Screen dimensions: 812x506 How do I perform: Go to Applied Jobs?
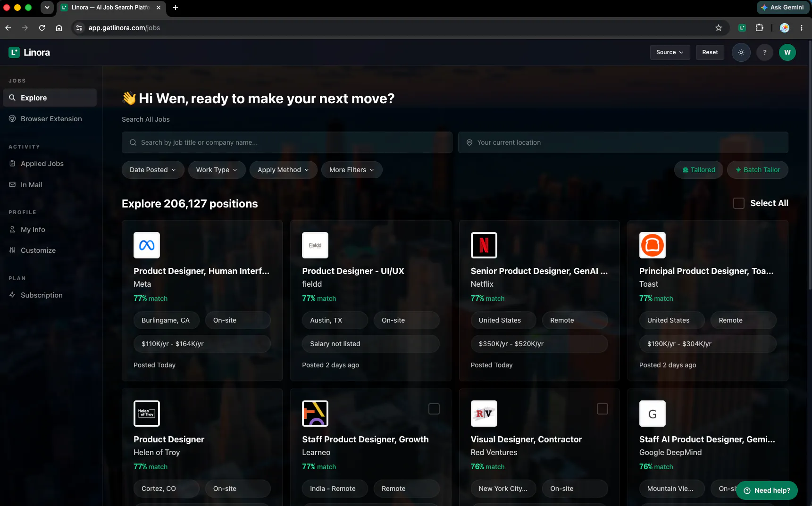[x=50, y=164]
